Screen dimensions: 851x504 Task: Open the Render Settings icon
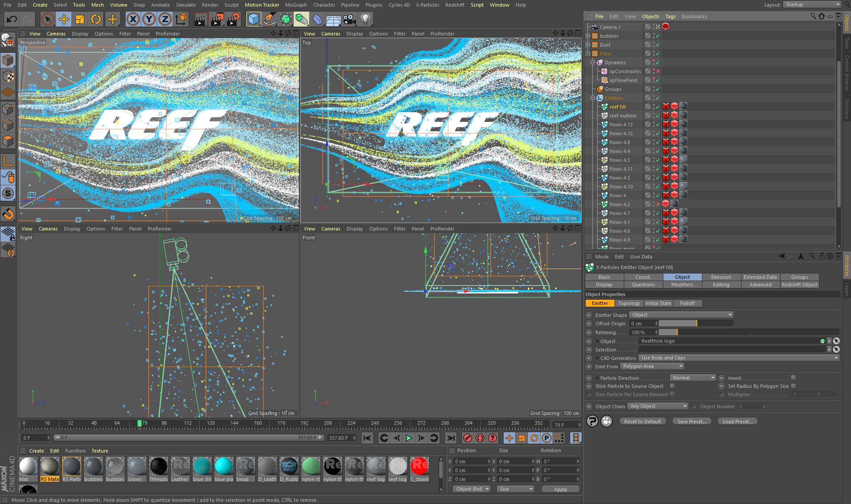233,19
